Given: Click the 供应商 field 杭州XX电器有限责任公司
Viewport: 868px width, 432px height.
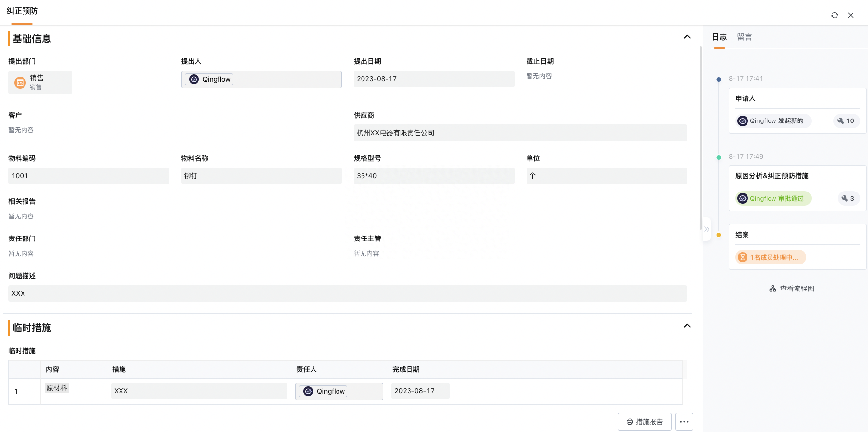Looking at the screenshot, I should pos(520,133).
